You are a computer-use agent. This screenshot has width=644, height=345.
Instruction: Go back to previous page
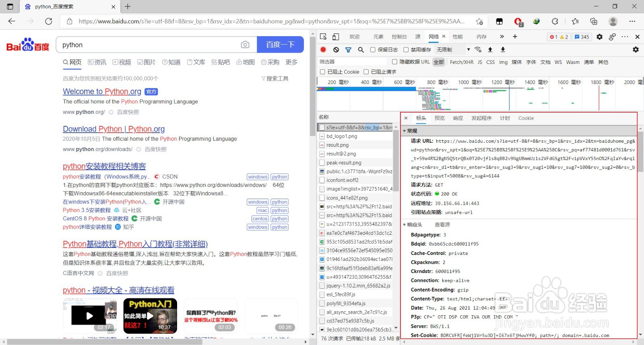coord(12,21)
